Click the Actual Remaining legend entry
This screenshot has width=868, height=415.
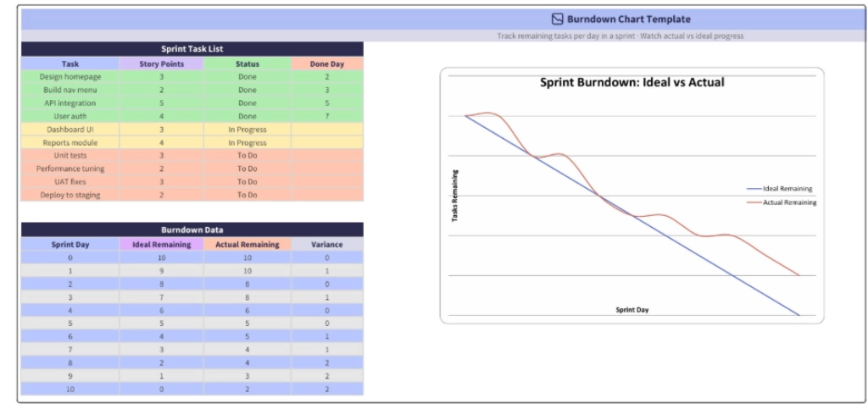(x=782, y=202)
